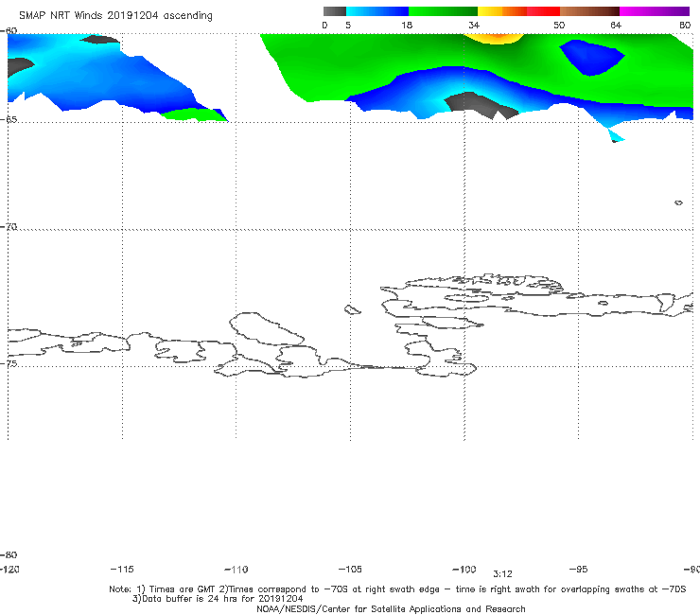Image resolution: width=700 pixels, height=615 pixels.
Task: Click the latitude label '-75'
Action: pos(9,363)
